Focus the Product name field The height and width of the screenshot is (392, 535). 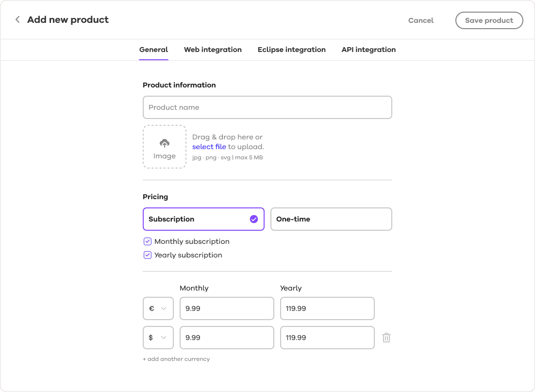click(267, 107)
